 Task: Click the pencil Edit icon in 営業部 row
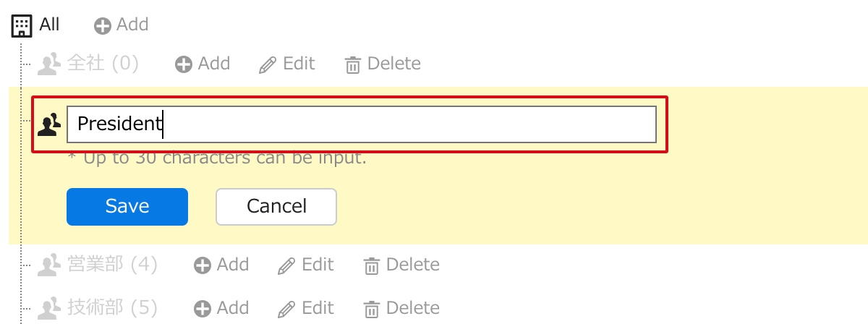click(286, 265)
